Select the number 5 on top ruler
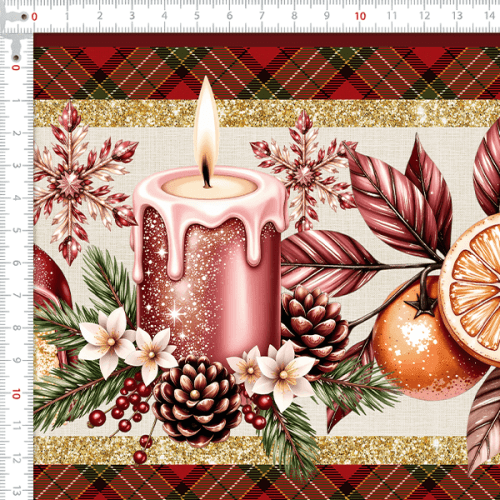The width and height of the screenshot is (500, 500). pyautogui.click(x=197, y=16)
